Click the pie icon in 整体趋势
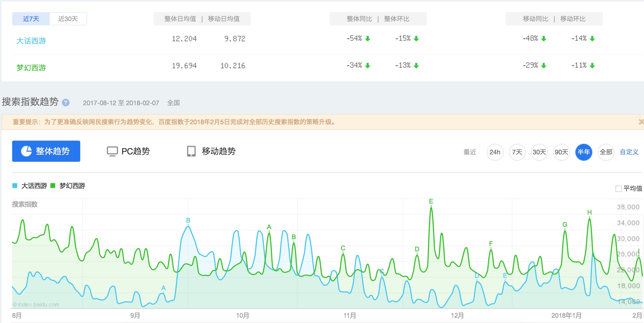644x323 pixels. click(x=26, y=151)
